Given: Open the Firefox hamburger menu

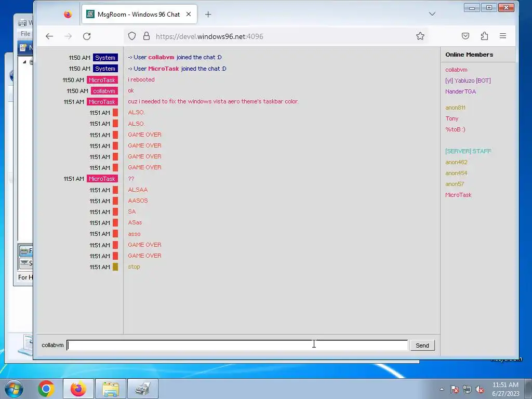Looking at the screenshot, I should coord(503,36).
